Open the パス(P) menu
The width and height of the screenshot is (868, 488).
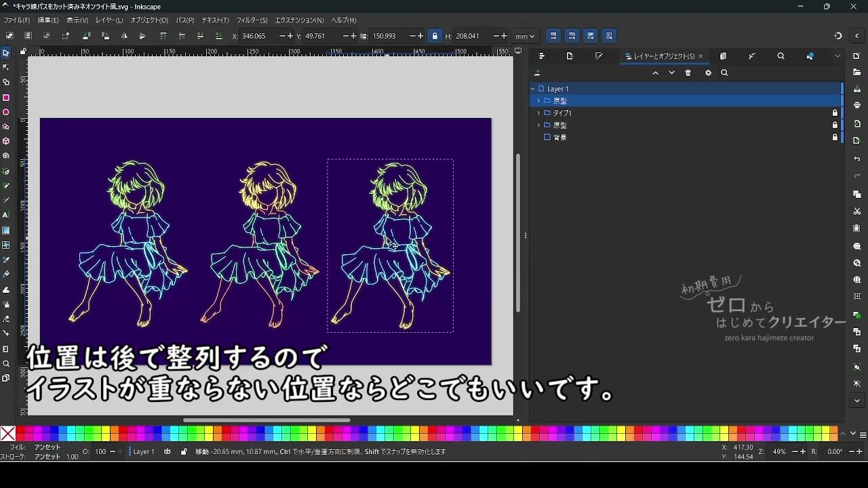tap(184, 20)
